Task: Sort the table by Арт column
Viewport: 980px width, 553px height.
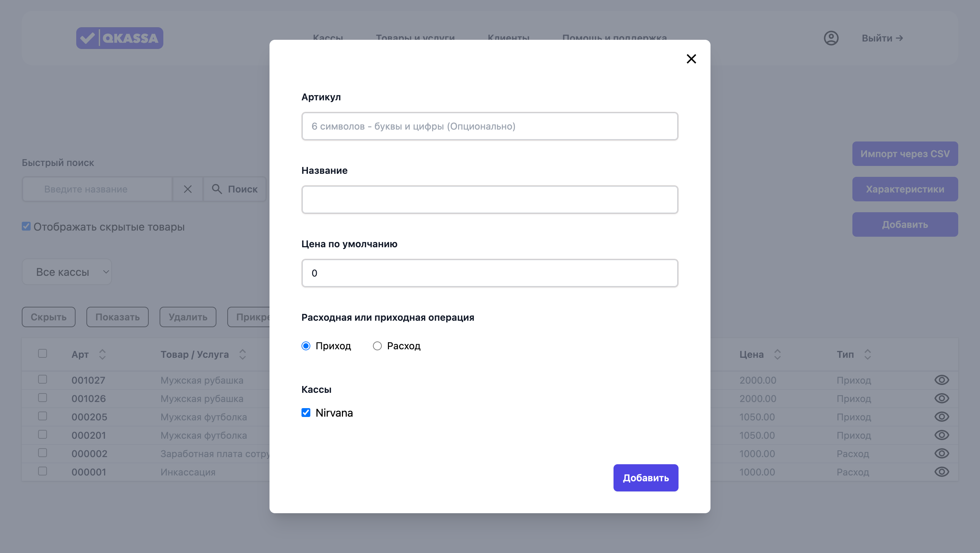Action: coord(102,354)
